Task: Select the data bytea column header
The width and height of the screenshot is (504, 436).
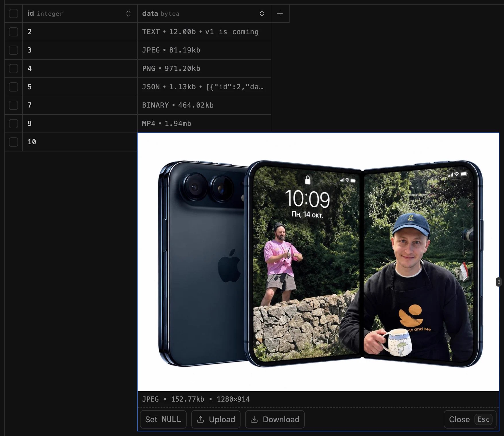Action: 204,13
